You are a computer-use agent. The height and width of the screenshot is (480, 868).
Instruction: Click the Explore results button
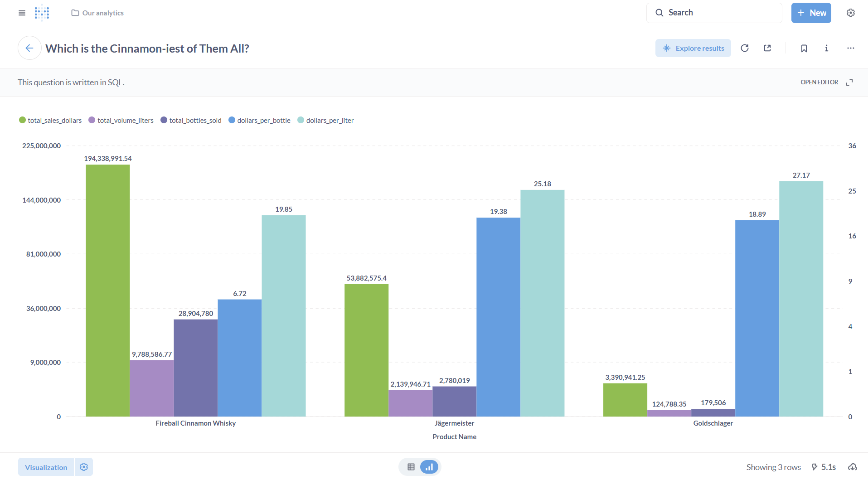pos(693,48)
